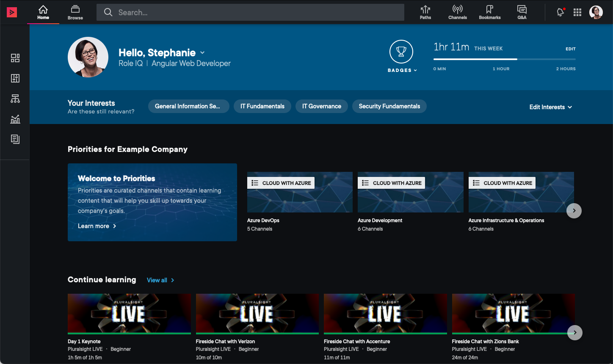
Task: Click Stephanie's large profile photo
Action: 88,57
